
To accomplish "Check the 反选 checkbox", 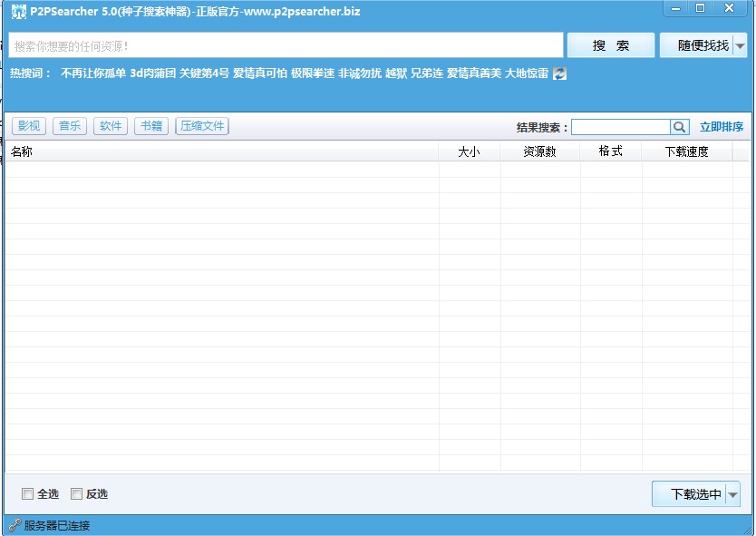I will click(x=77, y=494).
